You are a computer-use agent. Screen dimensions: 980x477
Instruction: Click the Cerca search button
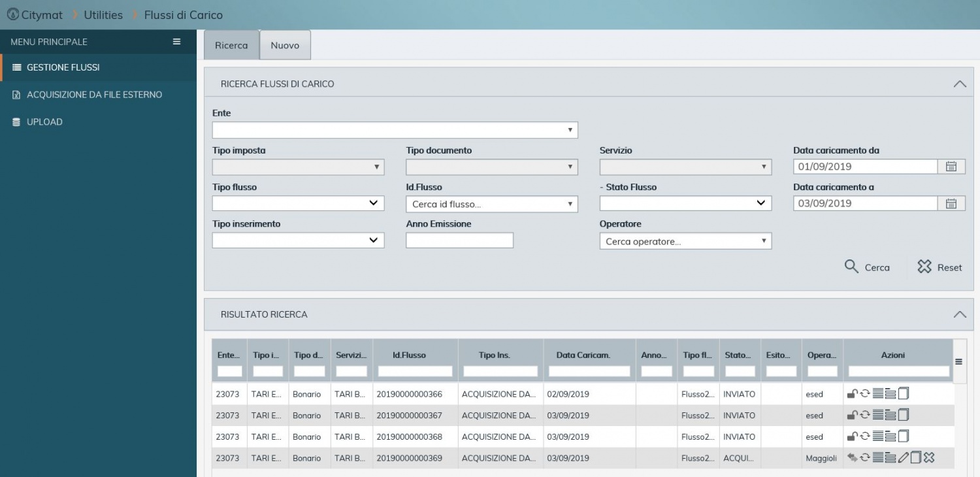pyautogui.click(x=867, y=267)
